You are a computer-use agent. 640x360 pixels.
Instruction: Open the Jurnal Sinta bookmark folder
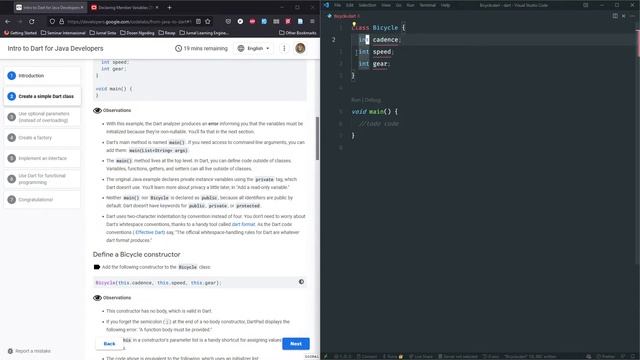tap(102, 33)
